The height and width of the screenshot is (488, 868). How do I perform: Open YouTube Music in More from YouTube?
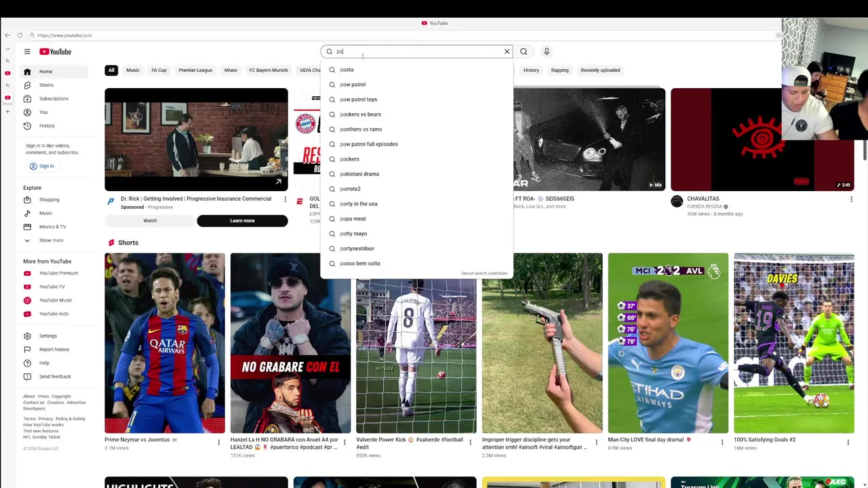[54, 300]
